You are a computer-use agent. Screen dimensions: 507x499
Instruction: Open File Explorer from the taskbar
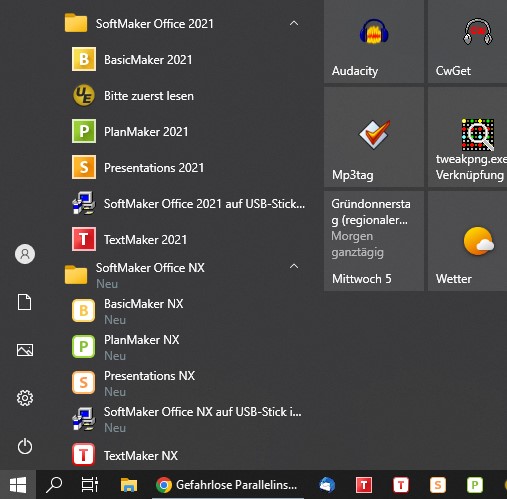pyautogui.click(x=129, y=485)
